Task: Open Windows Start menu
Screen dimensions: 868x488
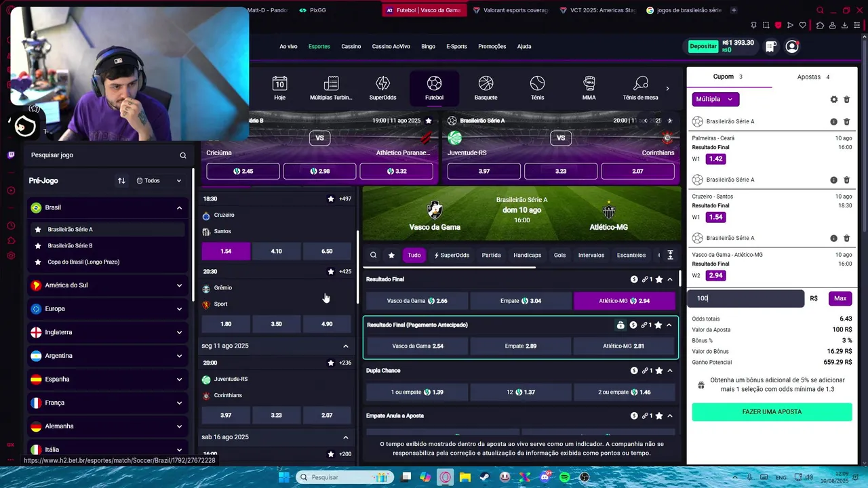Action: point(284,477)
